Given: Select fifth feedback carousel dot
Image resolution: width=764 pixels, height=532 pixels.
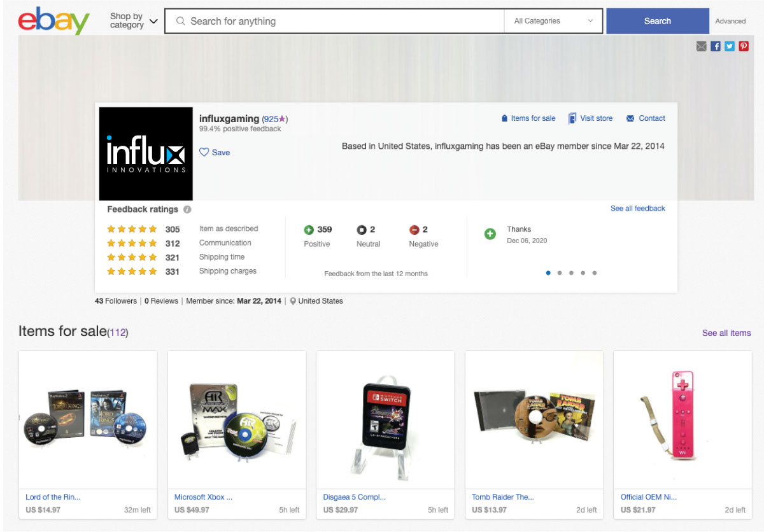Looking at the screenshot, I should 595,273.
